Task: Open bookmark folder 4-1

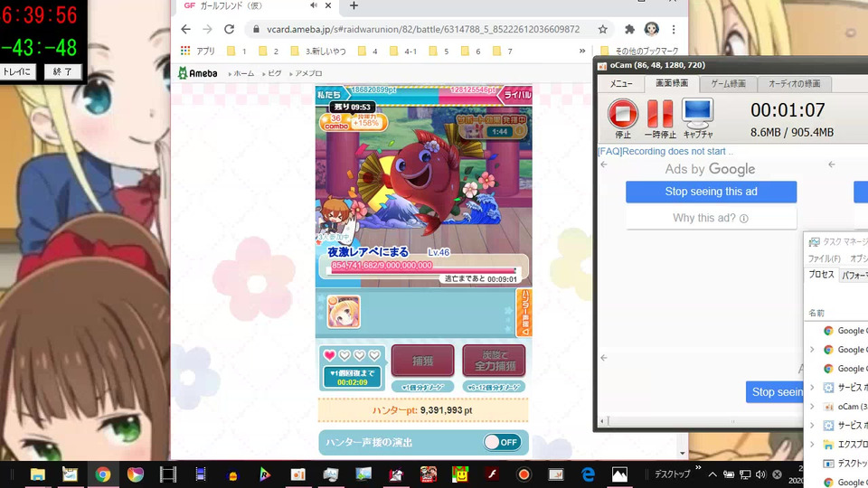Action: [403, 51]
